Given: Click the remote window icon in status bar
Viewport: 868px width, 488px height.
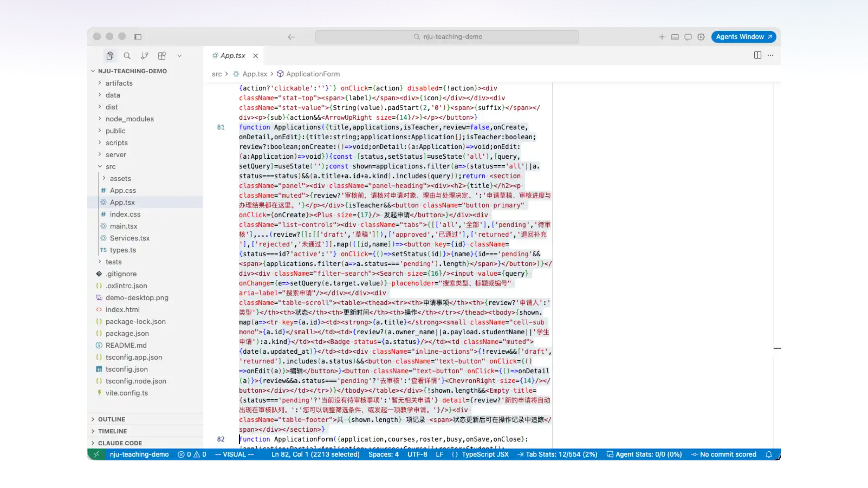Looking at the screenshot, I should click(x=96, y=455).
